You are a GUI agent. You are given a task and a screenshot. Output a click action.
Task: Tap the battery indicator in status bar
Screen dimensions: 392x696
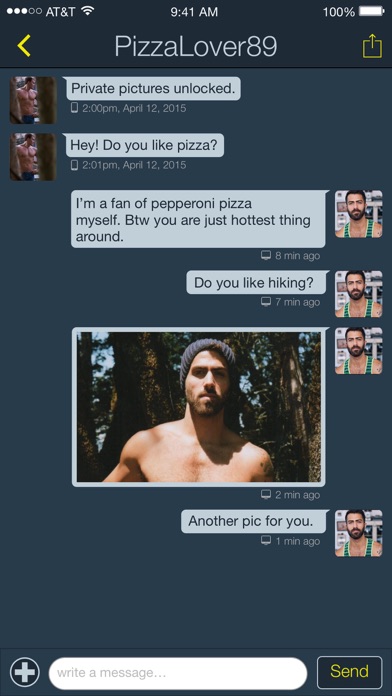pyautogui.click(x=372, y=11)
